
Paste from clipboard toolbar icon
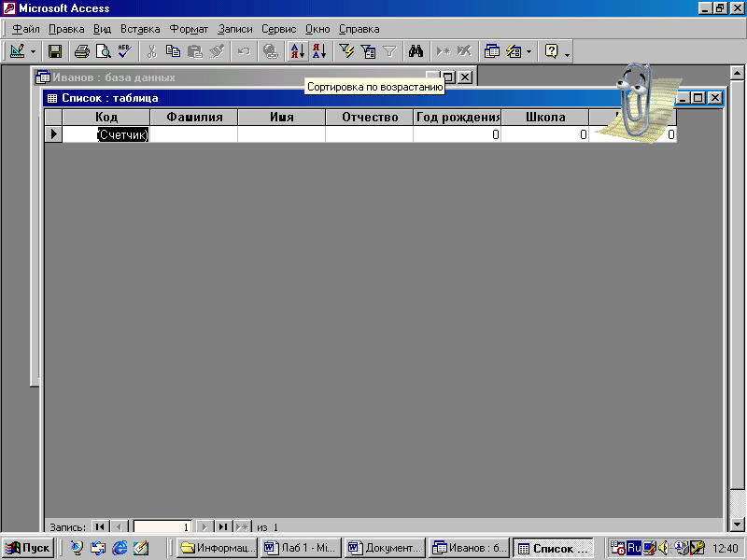194,51
